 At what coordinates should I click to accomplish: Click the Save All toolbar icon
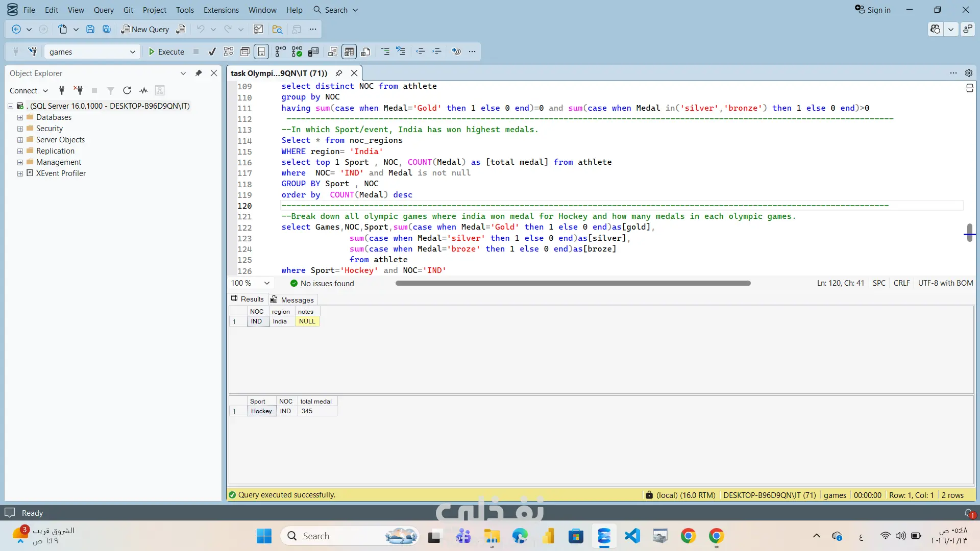[107, 29]
